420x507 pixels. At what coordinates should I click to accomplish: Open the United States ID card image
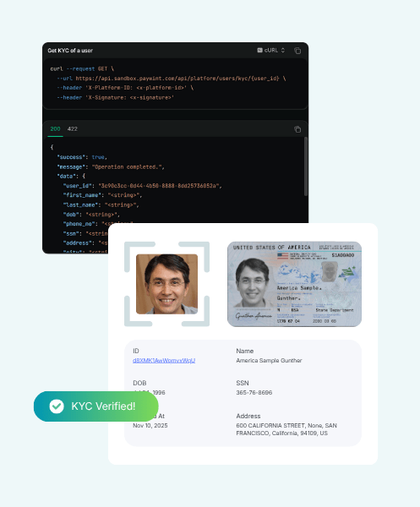294,284
